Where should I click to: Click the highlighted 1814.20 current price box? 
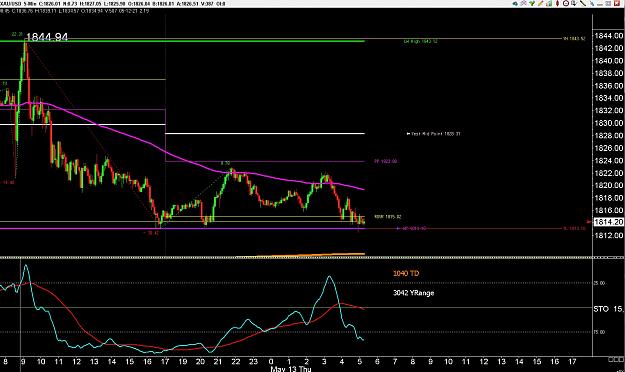(x=609, y=222)
